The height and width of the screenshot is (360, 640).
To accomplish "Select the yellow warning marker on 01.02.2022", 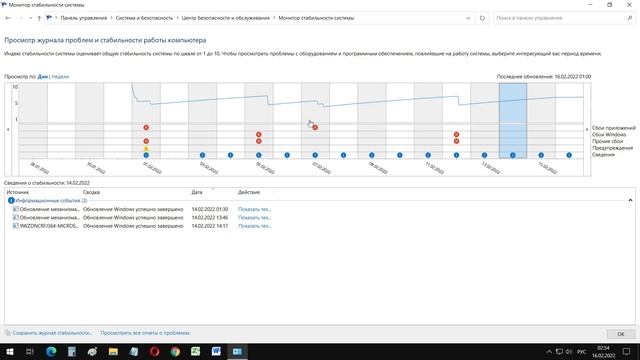I will click(146, 149).
